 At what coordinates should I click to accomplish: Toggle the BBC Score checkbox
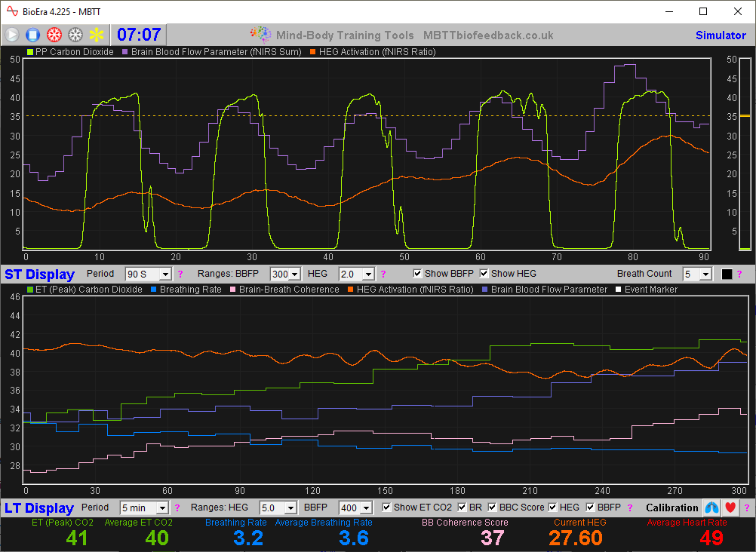[493, 507]
